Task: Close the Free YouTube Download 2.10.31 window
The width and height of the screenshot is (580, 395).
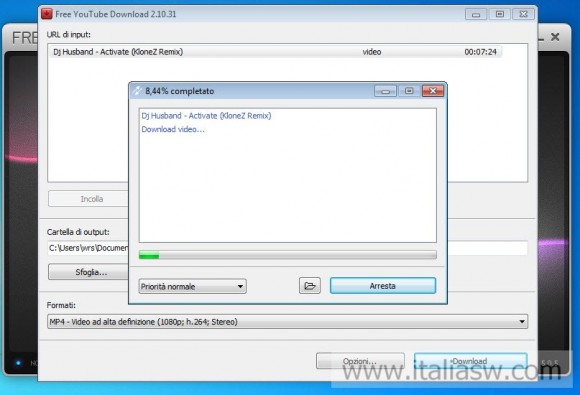Action: click(x=523, y=14)
